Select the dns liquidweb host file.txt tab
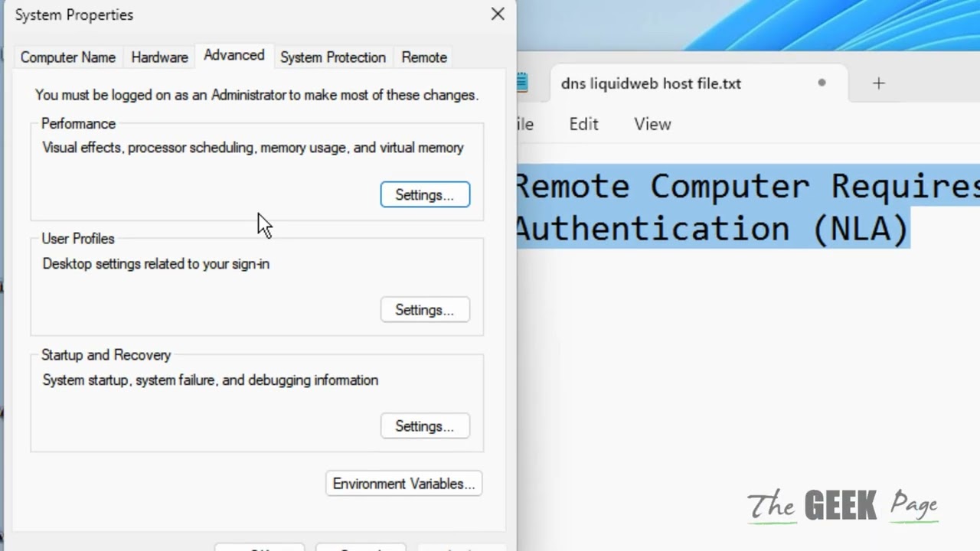The image size is (980, 551). pyautogui.click(x=697, y=83)
